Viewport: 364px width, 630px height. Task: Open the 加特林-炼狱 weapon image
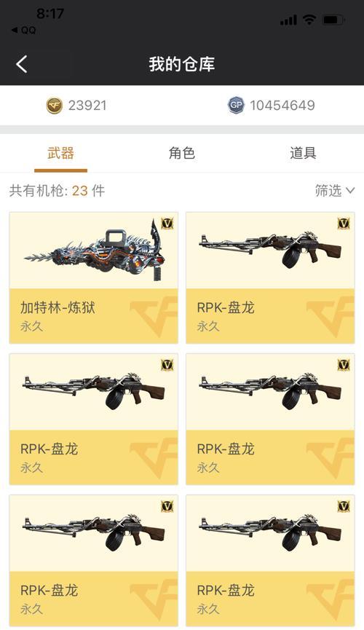[94, 251]
